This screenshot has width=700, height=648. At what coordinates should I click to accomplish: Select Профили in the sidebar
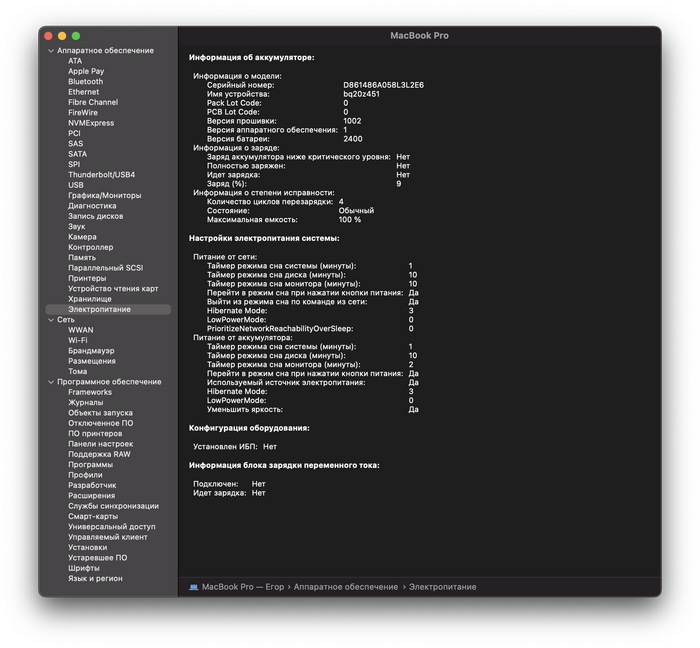click(85, 475)
